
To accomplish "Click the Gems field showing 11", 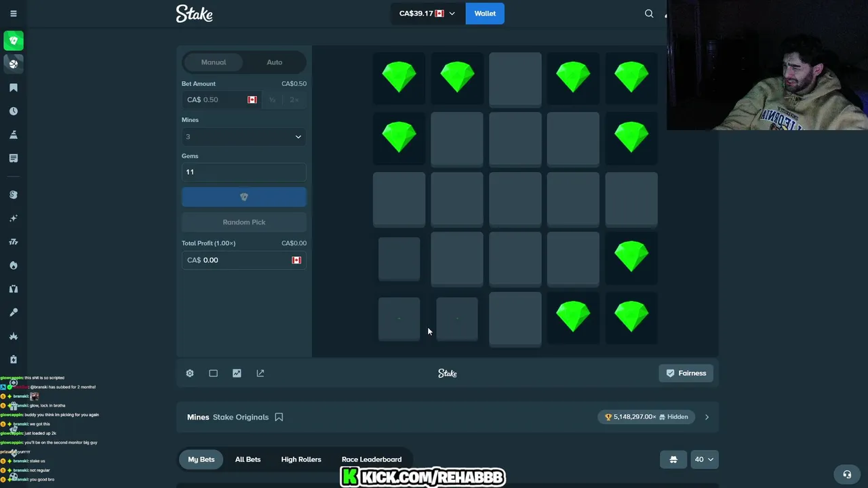I will [244, 172].
